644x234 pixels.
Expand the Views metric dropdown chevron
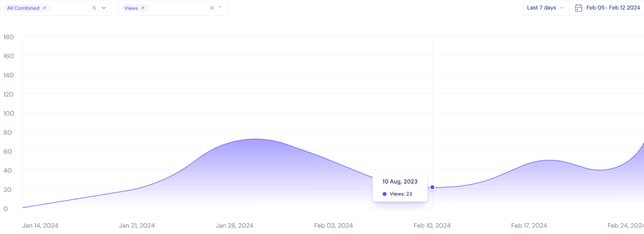tap(220, 7)
